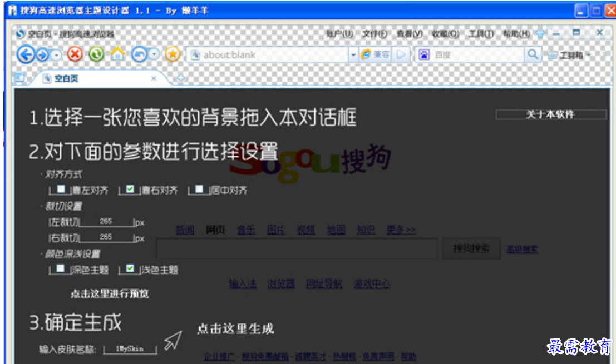Click the 游戏中心 link

372,283
